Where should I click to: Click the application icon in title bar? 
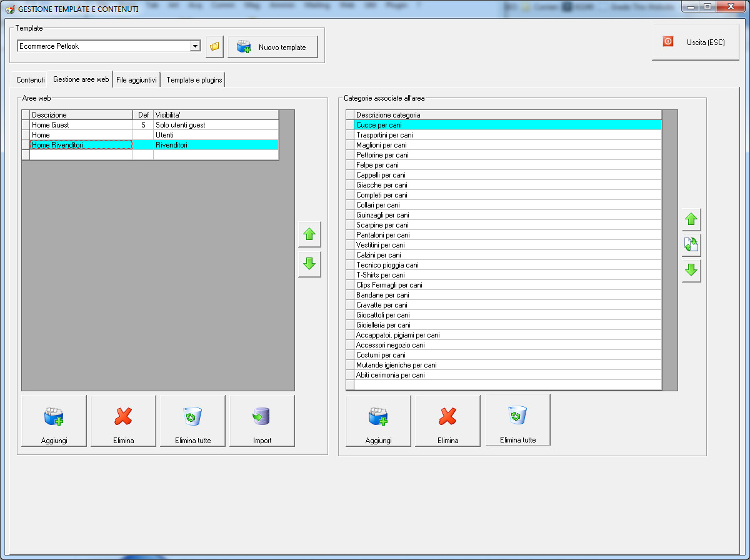(x=9, y=9)
